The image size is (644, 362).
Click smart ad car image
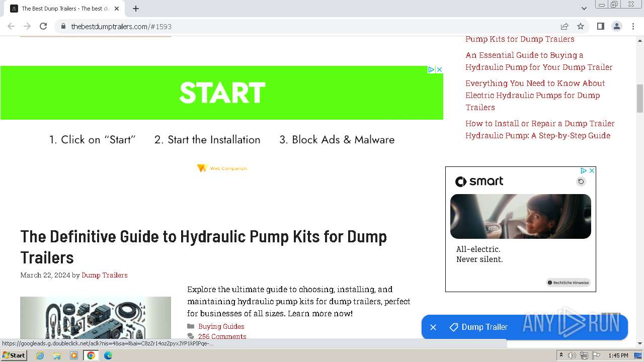(521, 216)
